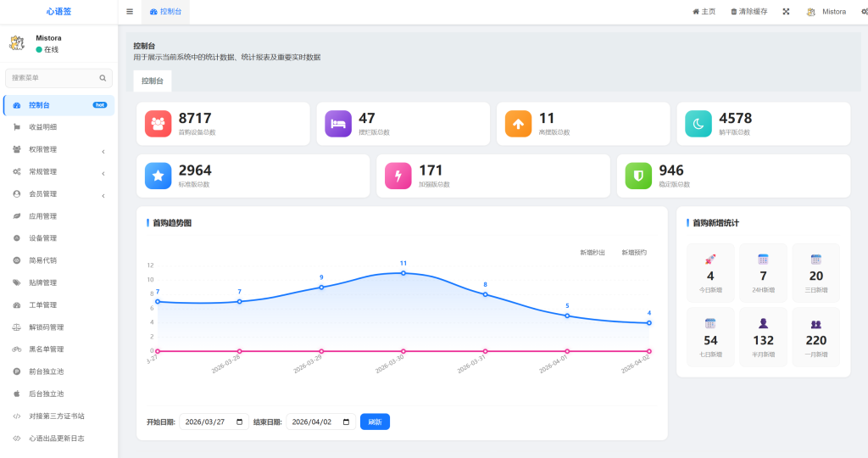868x458 pixels.
Task: Click the settings gear icon at the top right
Action: point(864,12)
